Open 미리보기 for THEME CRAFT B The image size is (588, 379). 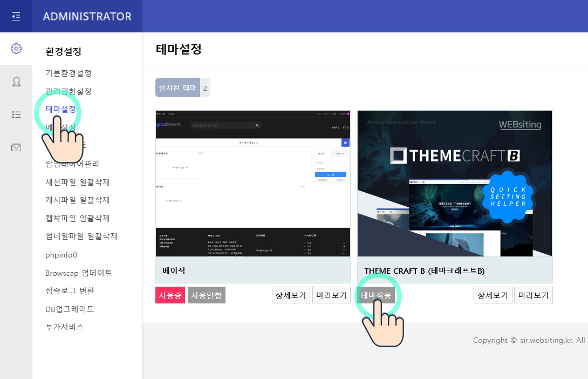534,295
